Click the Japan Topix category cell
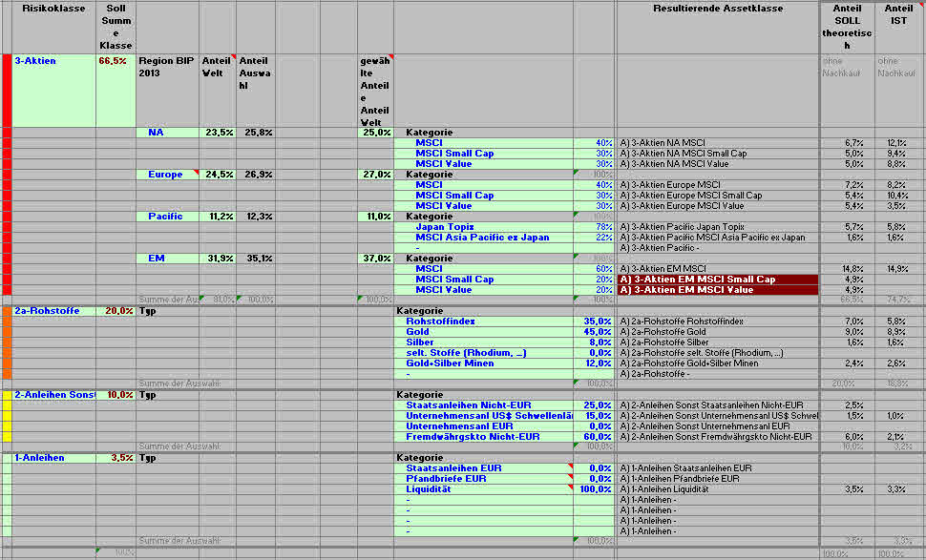Image resolution: width=926 pixels, height=560 pixels. (484, 227)
